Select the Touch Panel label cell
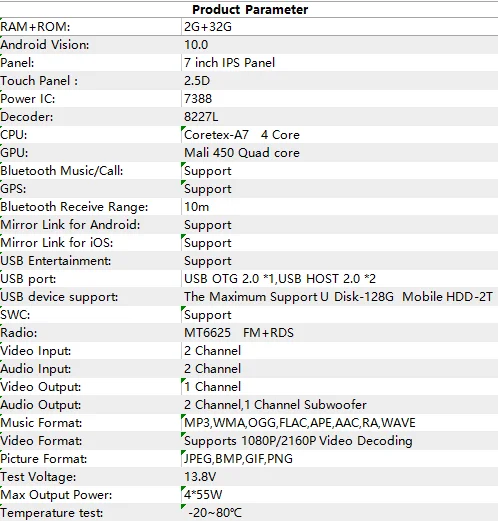This screenshot has width=498, height=521. click(x=91, y=81)
